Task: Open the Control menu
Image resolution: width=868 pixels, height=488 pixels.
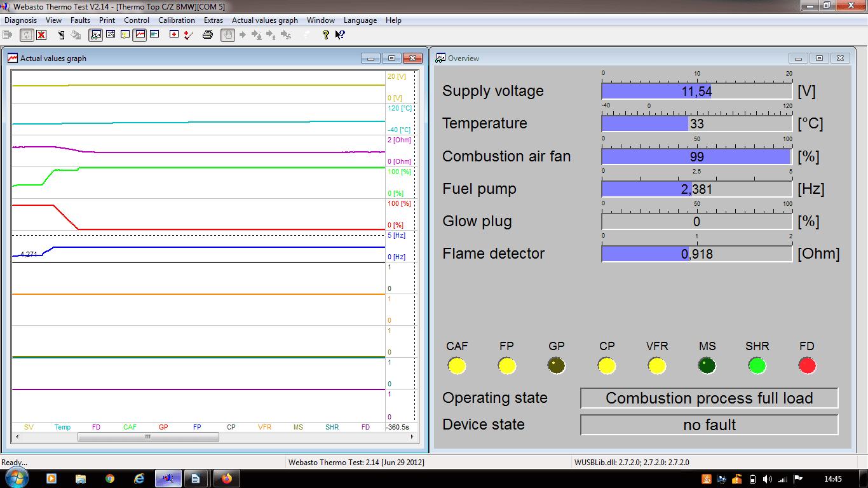Action: 137,20
